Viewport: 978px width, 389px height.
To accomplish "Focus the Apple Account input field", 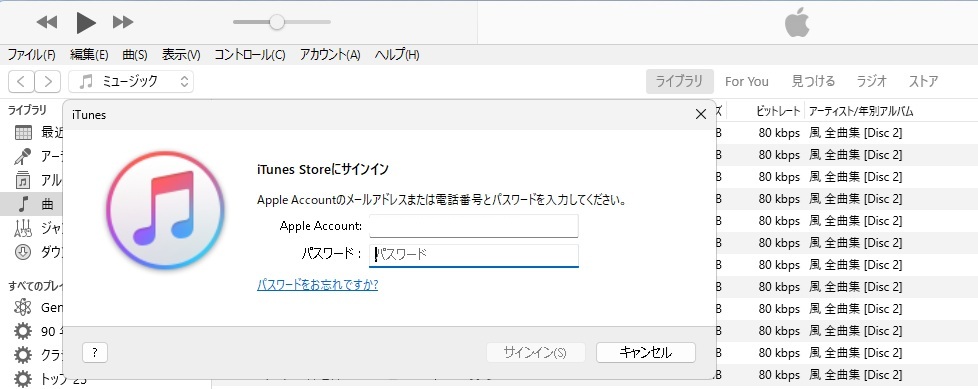I will tap(473, 226).
